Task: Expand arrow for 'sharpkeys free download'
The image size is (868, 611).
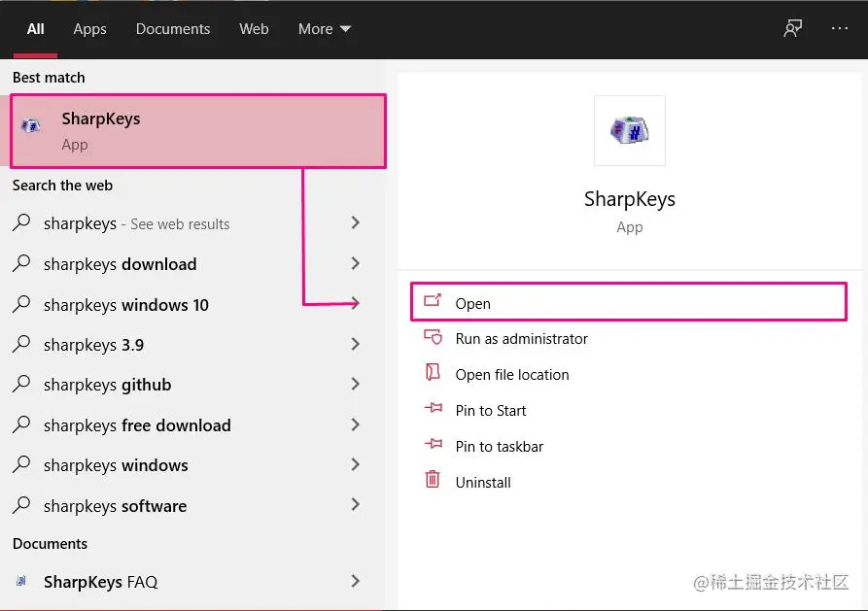Action: (356, 424)
